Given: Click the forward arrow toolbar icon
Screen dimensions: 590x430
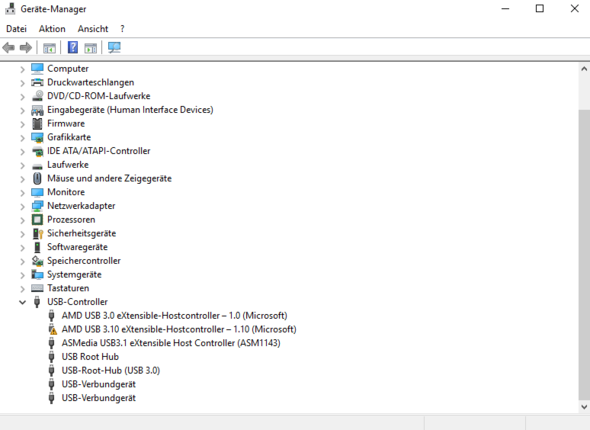Looking at the screenshot, I should click(x=26, y=48).
